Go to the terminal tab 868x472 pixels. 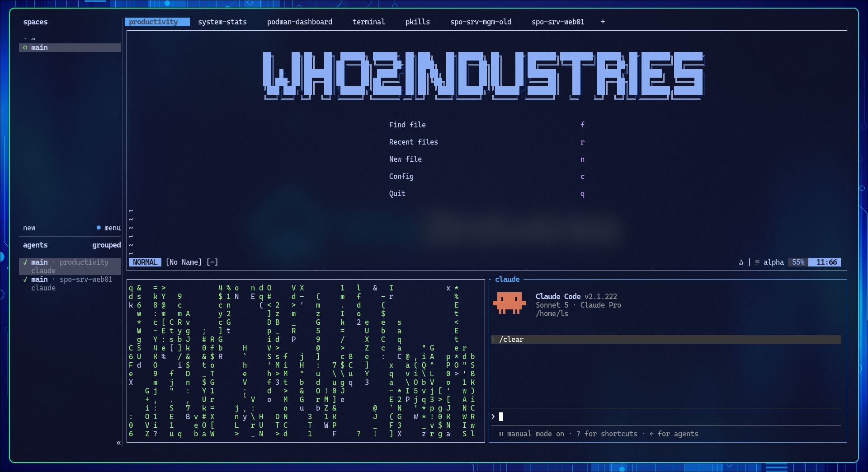click(x=369, y=22)
